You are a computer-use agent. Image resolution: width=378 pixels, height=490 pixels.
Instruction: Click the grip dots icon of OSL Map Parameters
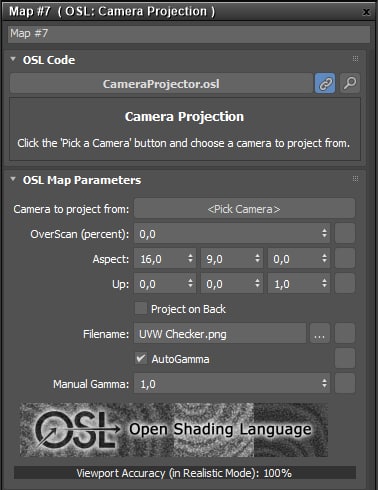point(355,179)
